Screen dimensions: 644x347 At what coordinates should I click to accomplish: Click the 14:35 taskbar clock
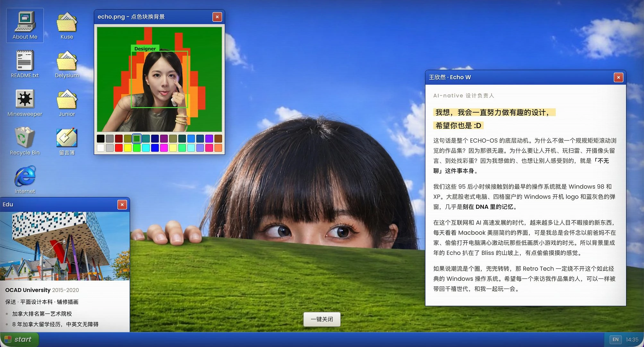point(632,340)
